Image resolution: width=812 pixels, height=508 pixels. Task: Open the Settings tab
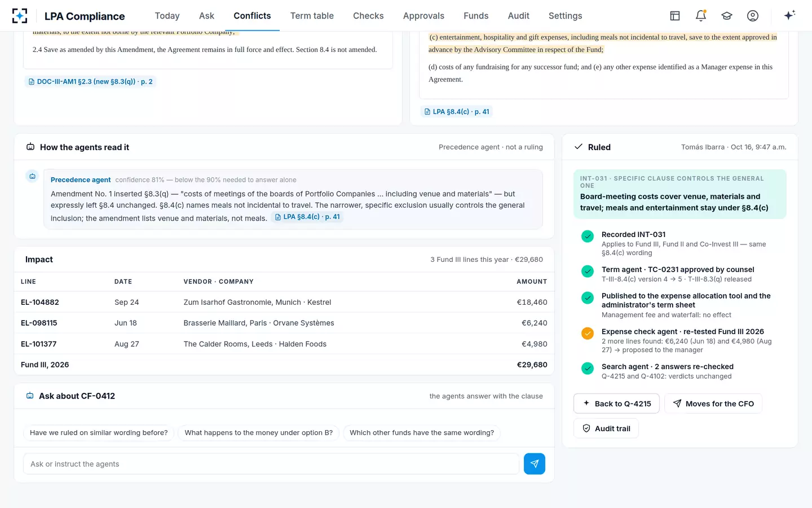[566, 16]
